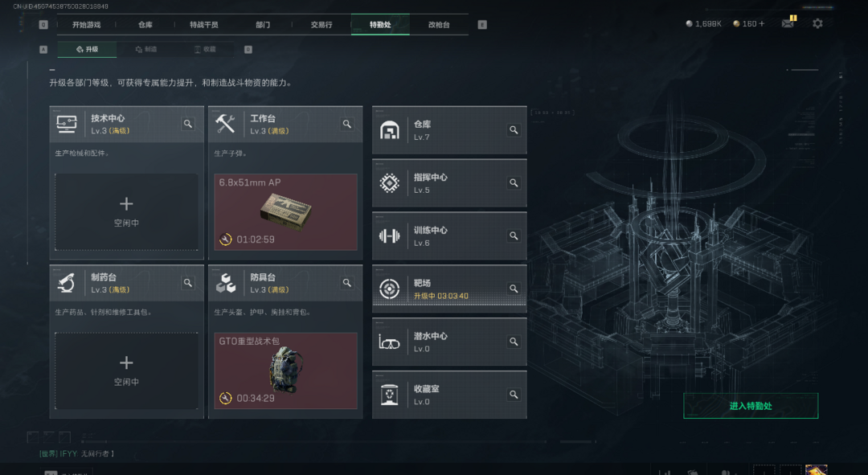
Task: Select the 制造 sub-tab
Action: [x=146, y=49]
